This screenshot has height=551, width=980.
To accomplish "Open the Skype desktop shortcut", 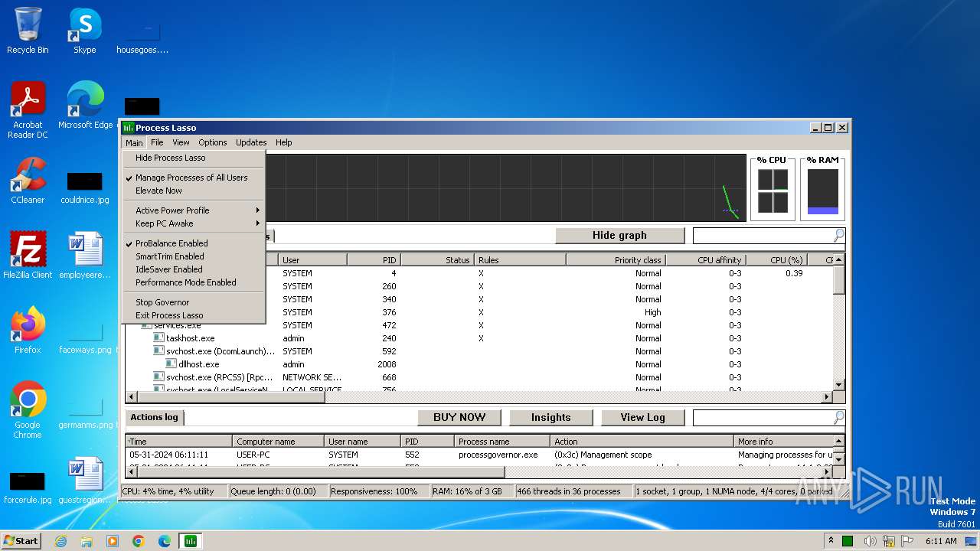I will [84, 31].
